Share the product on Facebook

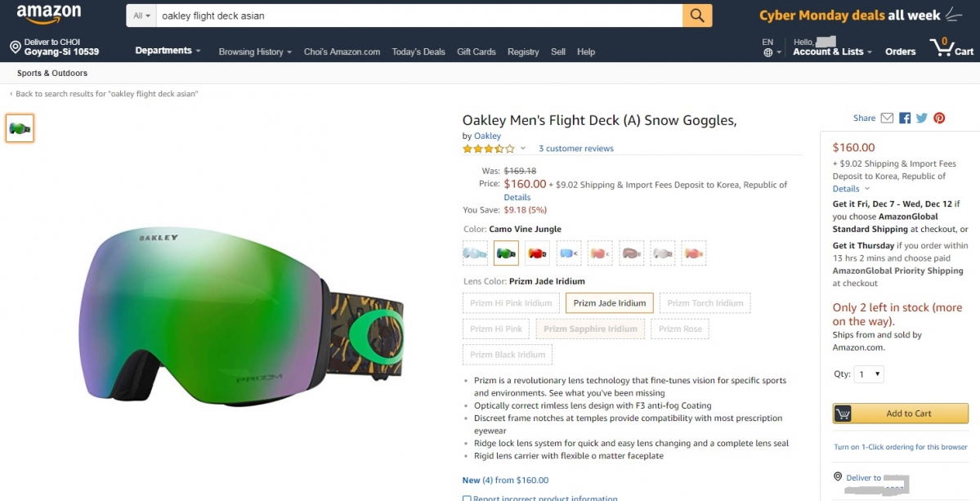tap(904, 118)
